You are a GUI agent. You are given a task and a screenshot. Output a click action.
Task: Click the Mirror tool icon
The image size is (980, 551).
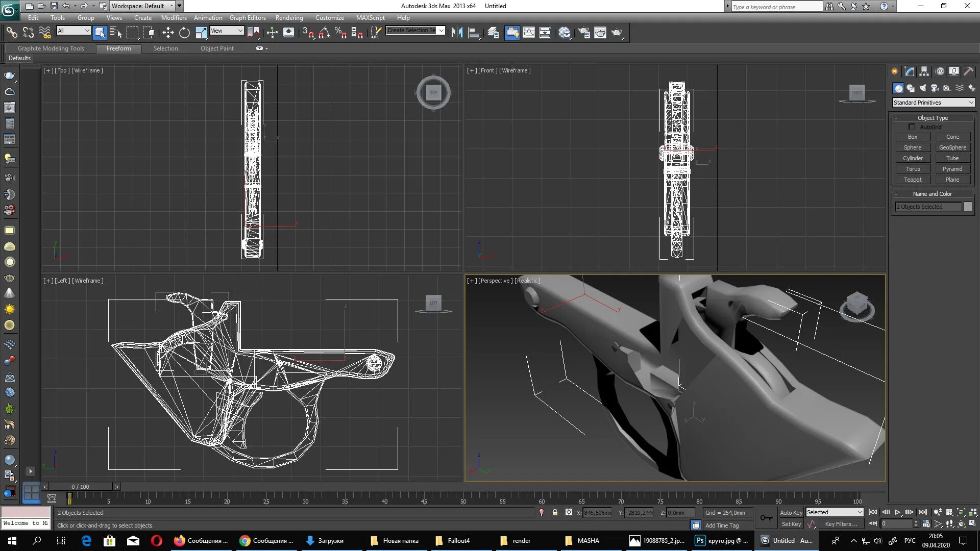tap(457, 33)
